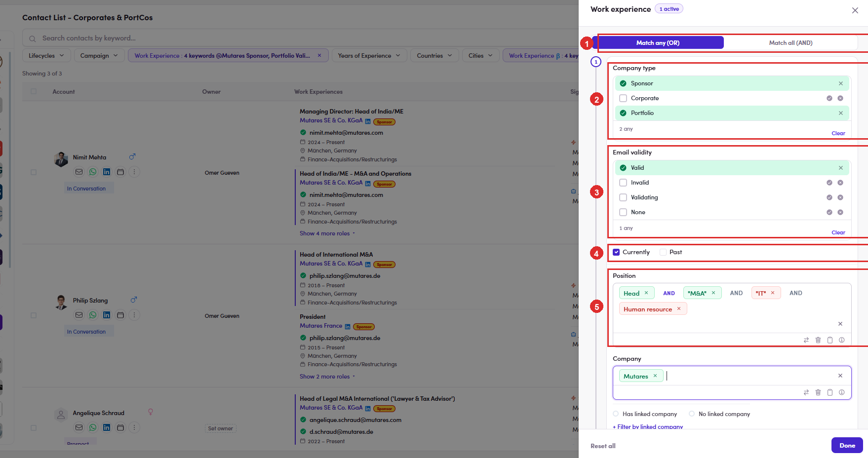Image resolution: width=868 pixels, height=458 pixels.
Task: Click the swap icon under the Company field
Action: 806,392
